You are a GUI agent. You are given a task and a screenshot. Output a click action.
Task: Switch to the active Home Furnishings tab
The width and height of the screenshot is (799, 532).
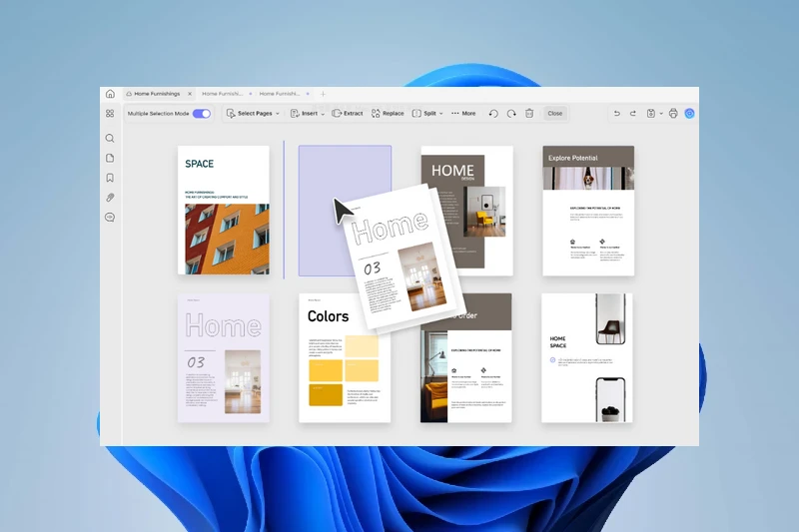(x=157, y=94)
